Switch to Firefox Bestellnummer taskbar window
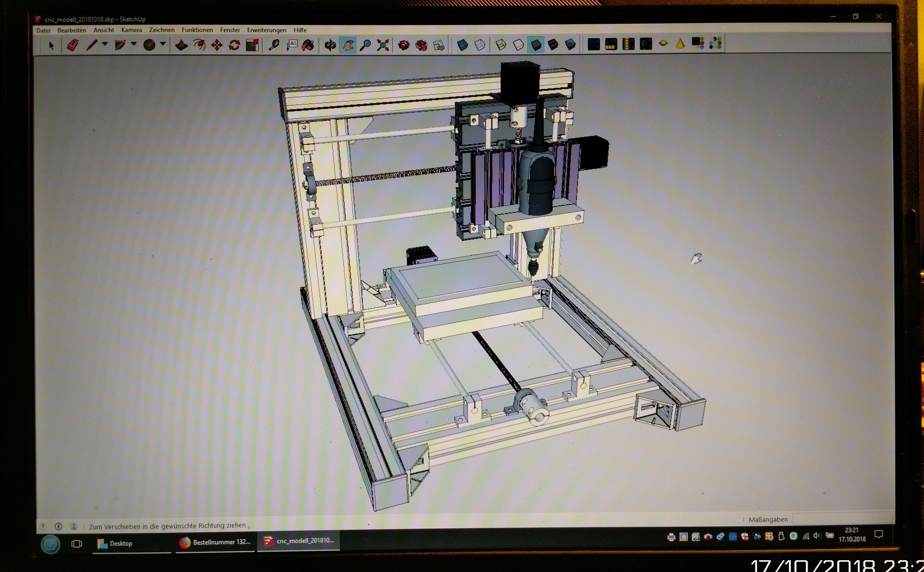This screenshot has height=572, width=924. [x=215, y=542]
